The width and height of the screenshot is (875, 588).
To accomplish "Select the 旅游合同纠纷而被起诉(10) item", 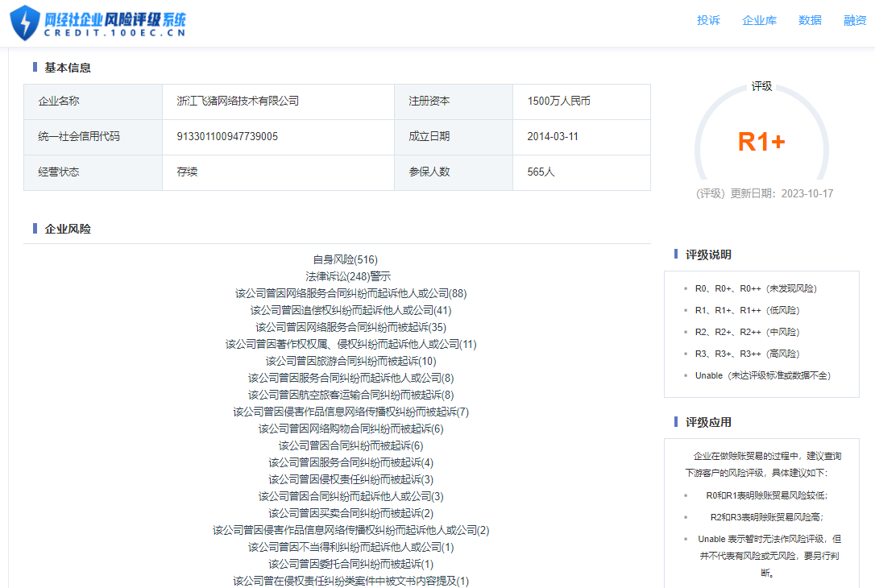I will [350, 361].
